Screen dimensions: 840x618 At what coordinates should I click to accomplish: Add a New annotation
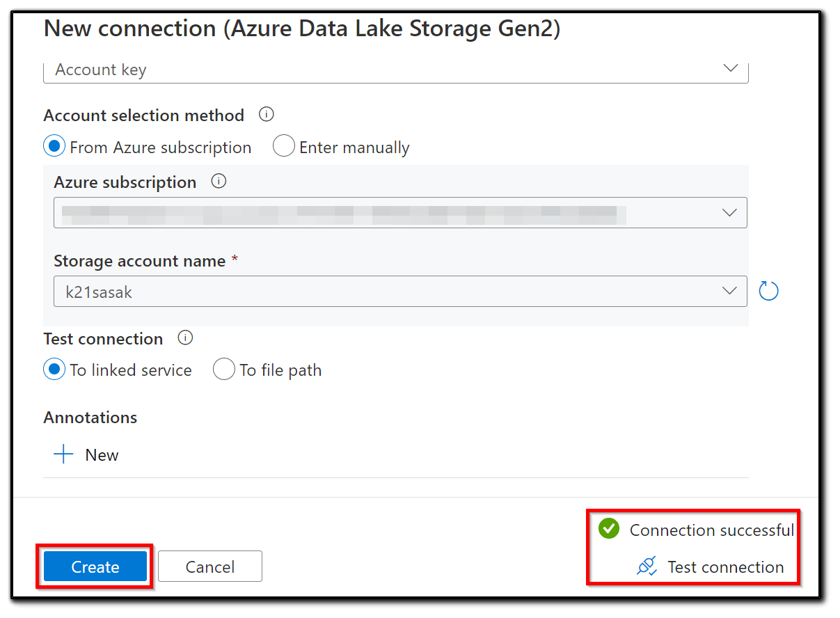[x=102, y=454]
